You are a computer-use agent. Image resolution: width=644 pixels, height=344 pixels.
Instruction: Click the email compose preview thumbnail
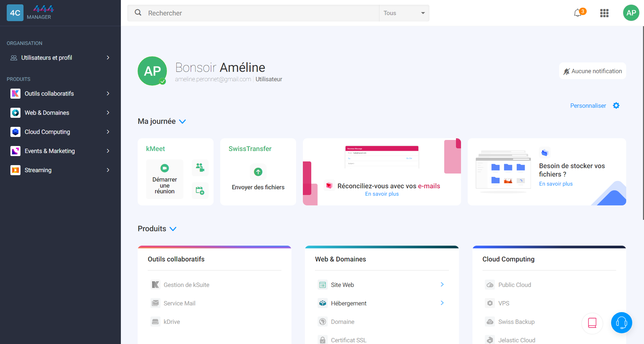click(x=382, y=157)
